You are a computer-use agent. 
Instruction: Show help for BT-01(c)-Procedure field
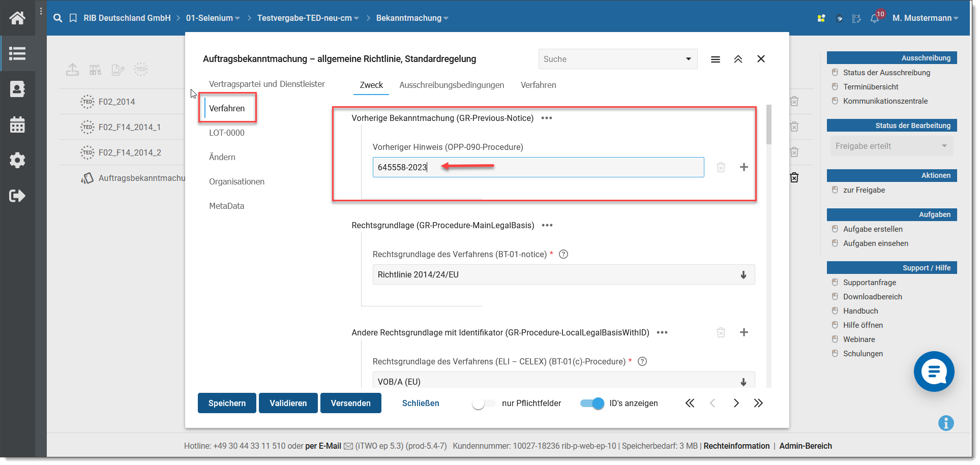pyautogui.click(x=642, y=361)
